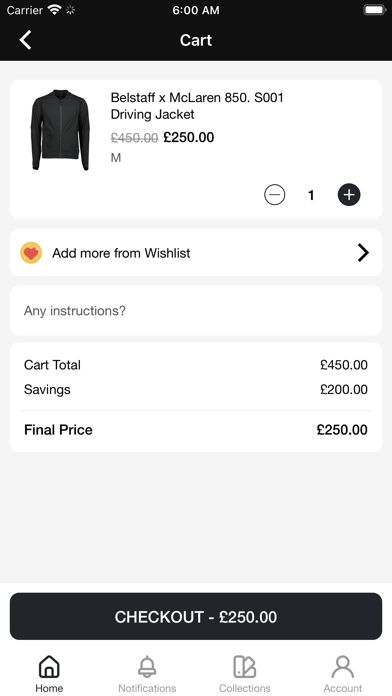Select the discounted £250.00 item price
392x696 pixels.
189,138
